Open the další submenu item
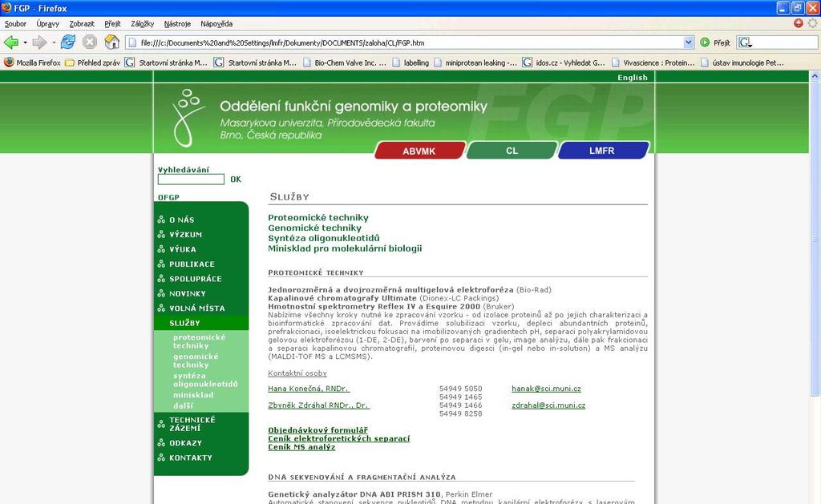This screenshot has height=504, width=821. pyautogui.click(x=184, y=405)
